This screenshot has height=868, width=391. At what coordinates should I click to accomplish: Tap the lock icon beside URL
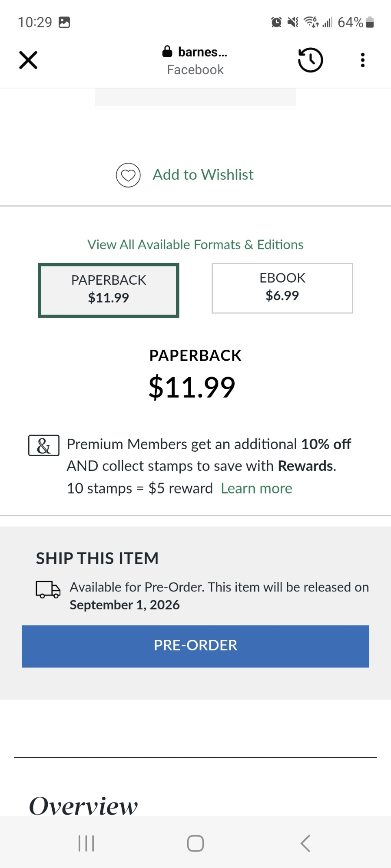(167, 52)
